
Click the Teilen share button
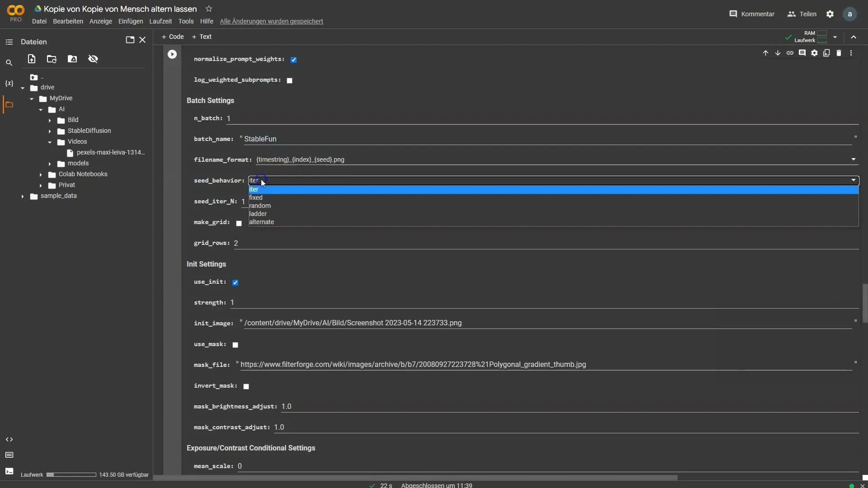point(802,14)
